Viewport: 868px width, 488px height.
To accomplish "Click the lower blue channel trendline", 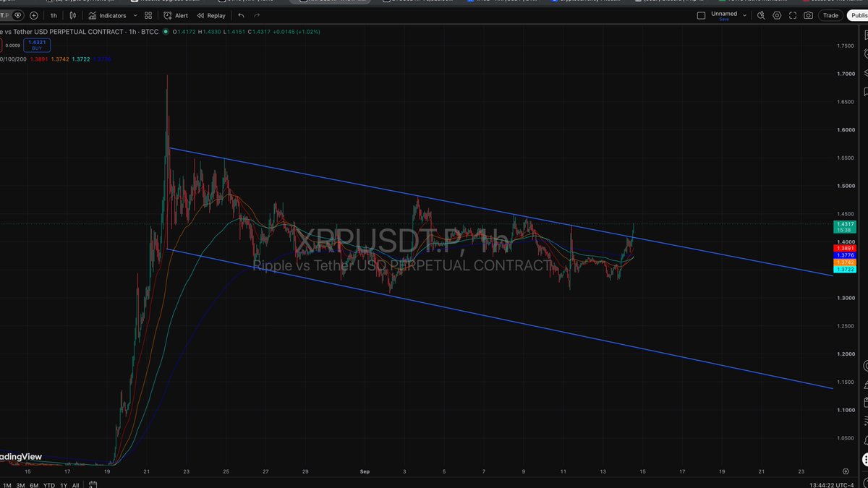I will click(x=499, y=318).
